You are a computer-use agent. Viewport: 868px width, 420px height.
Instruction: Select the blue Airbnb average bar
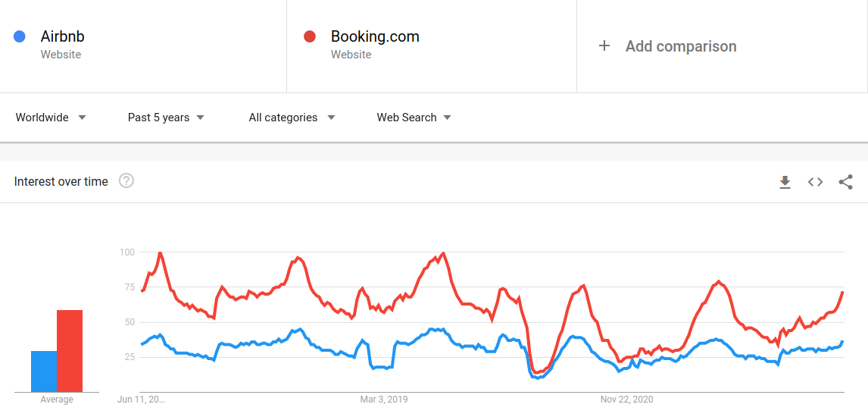coord(44,371)
